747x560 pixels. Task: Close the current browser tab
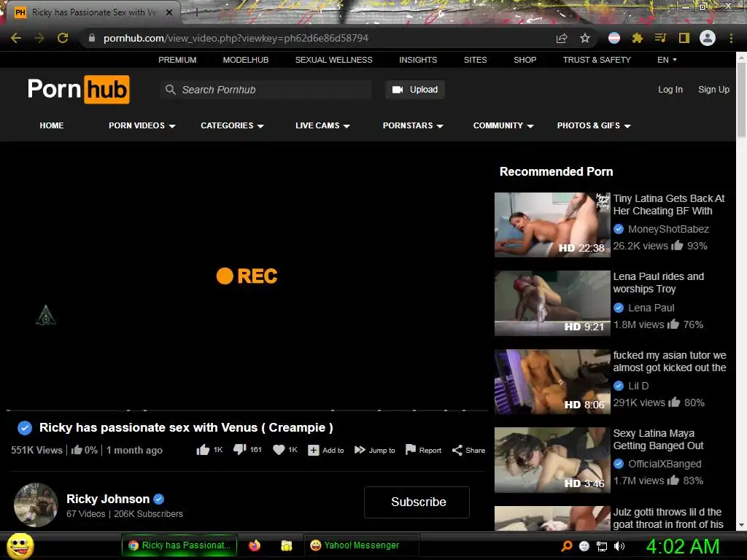pos(169,12)
